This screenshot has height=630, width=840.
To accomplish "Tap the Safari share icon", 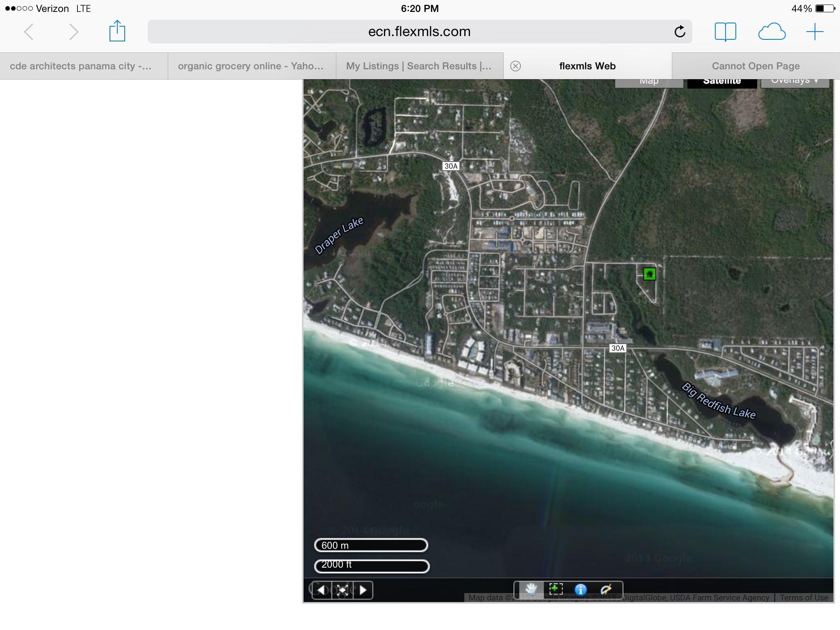I will [x=117, y=32].
